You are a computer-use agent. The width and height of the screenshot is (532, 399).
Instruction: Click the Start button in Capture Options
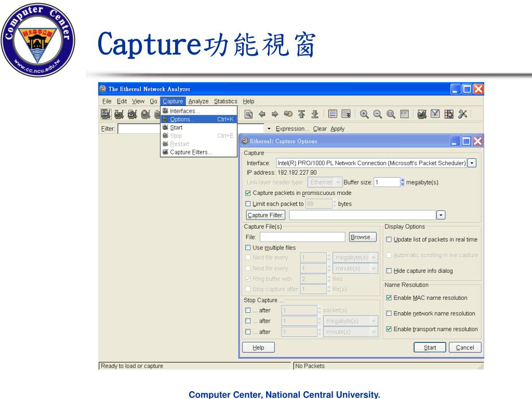coord(430,348)
